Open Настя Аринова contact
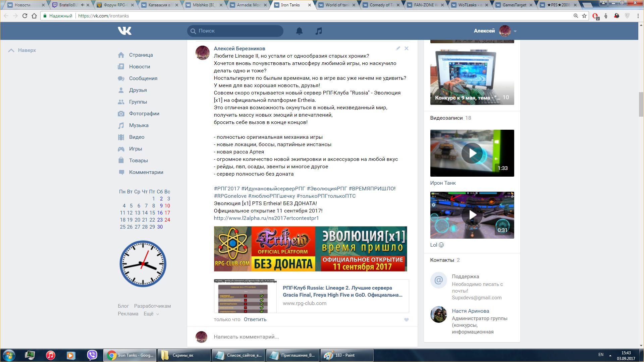 pos(470,311)
